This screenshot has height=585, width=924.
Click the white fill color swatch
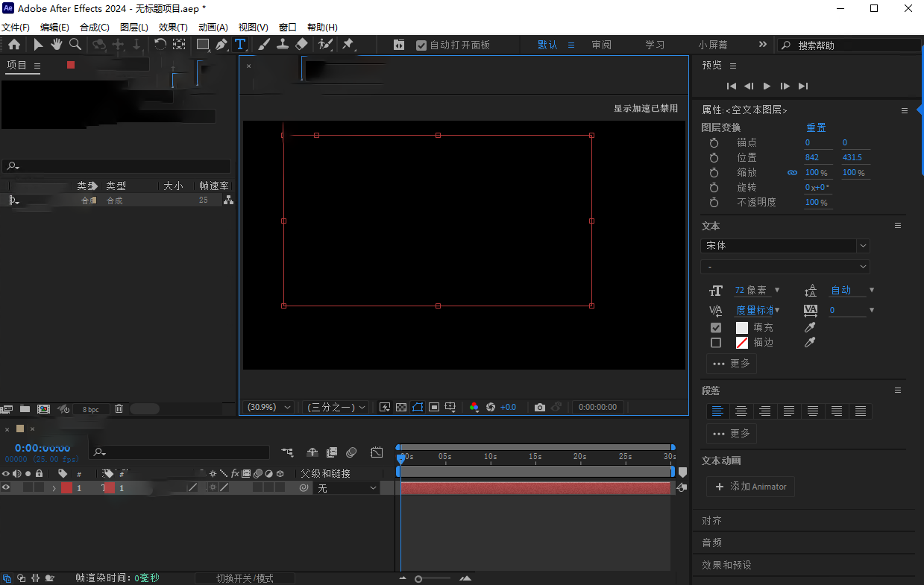pos(742,327)
